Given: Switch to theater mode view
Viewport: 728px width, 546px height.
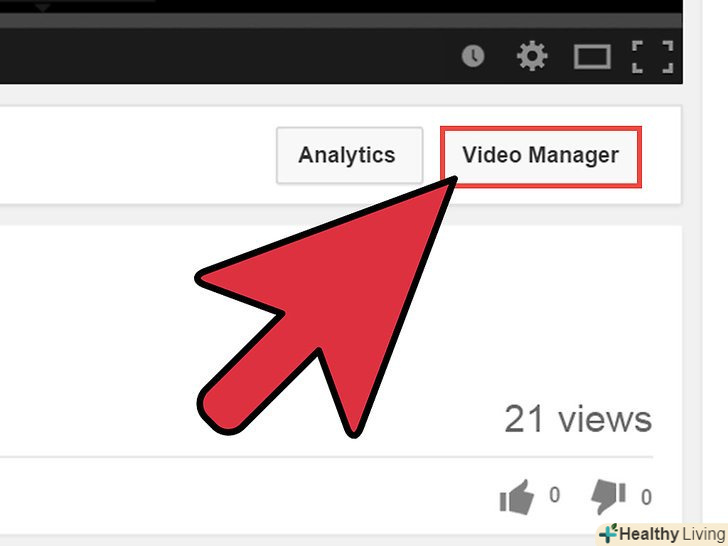Looking at the screenshot, I should tap(592, 57).
